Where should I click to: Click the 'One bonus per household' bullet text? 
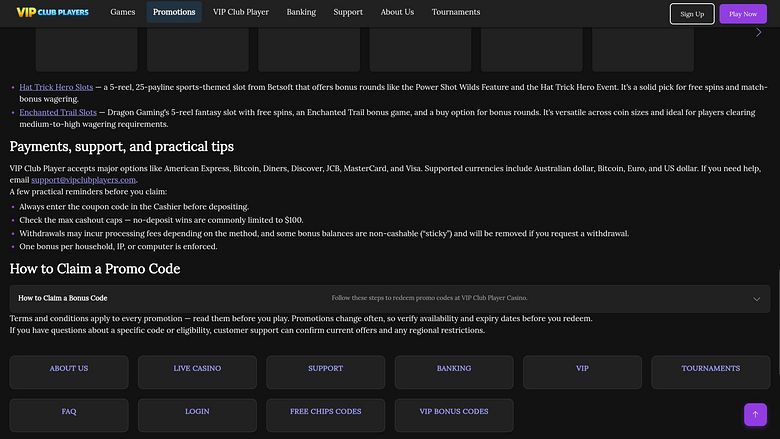(x=118, y=247)
